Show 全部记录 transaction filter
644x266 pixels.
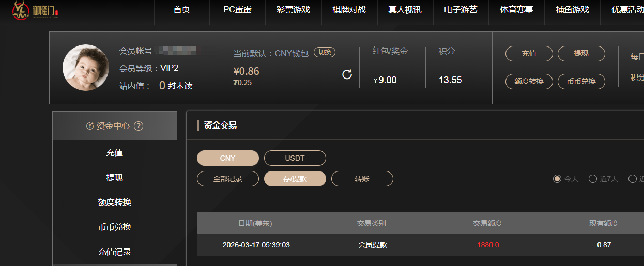[227, 179]
